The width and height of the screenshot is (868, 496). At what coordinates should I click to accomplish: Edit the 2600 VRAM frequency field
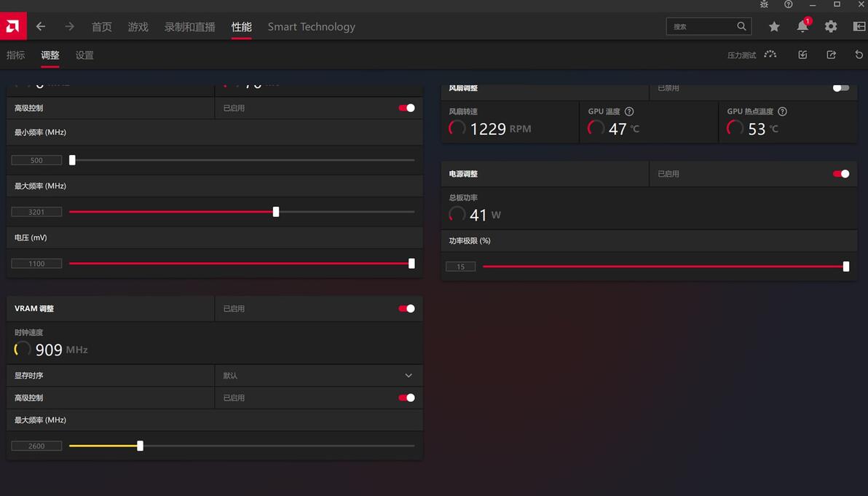click(36, 446)
